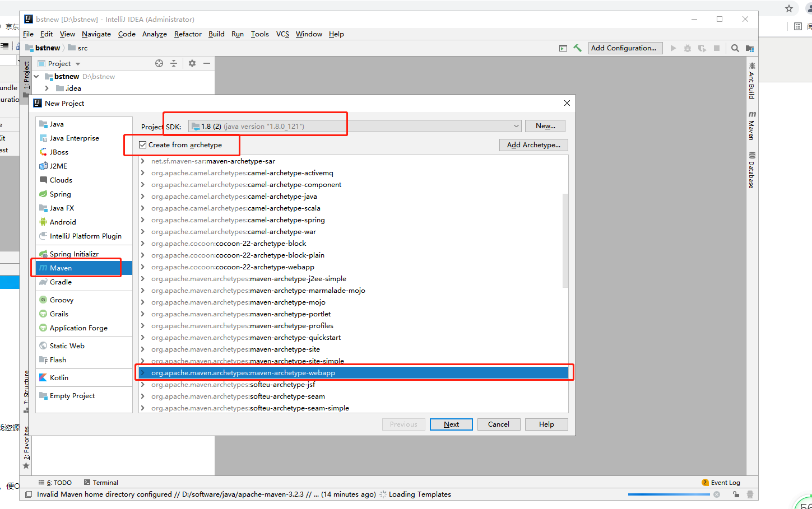The image size is (812, 509).
Task: Open the File menu
Action: click(x=28, y=34)
